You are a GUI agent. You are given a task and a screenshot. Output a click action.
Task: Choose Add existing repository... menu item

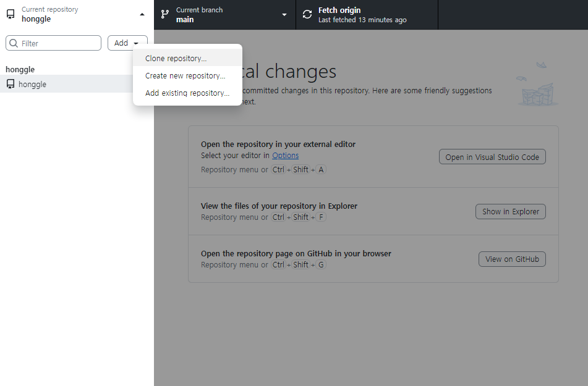tap(187, 93)
